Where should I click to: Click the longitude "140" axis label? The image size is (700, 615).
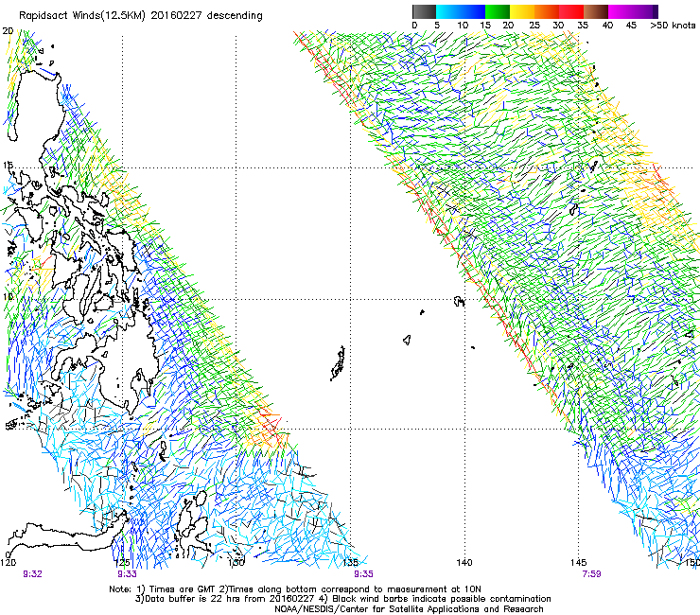coord(464,562)
